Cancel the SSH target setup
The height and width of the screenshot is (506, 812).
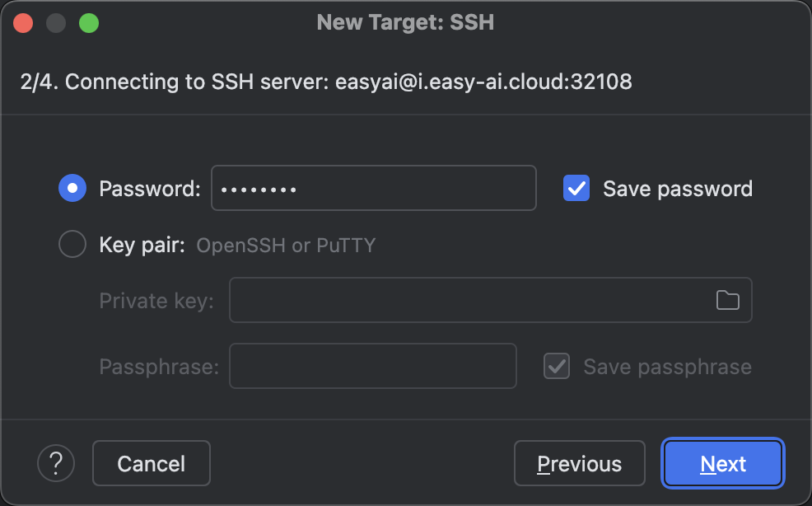152,463
